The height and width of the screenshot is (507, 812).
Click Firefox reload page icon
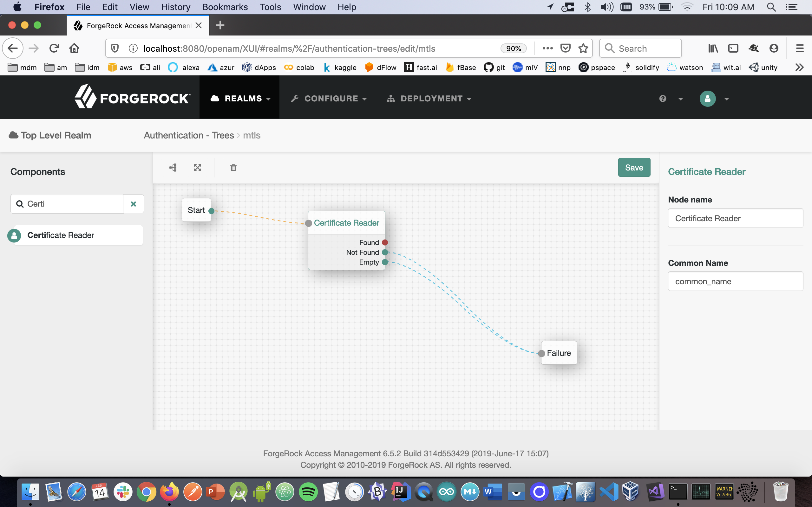click(x=54, y=48)
